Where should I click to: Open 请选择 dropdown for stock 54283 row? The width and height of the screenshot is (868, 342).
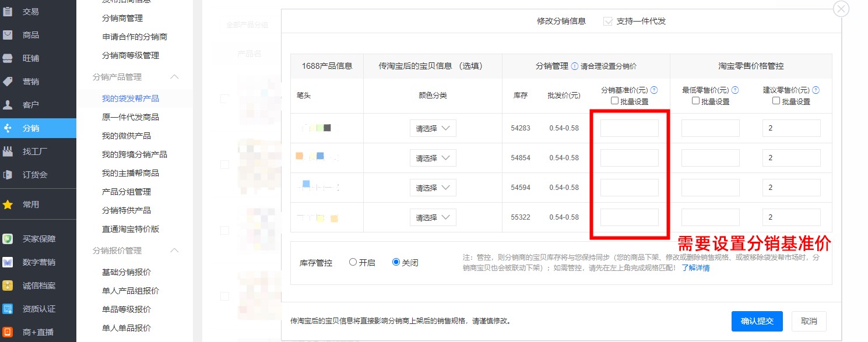(x=433, y=128)
